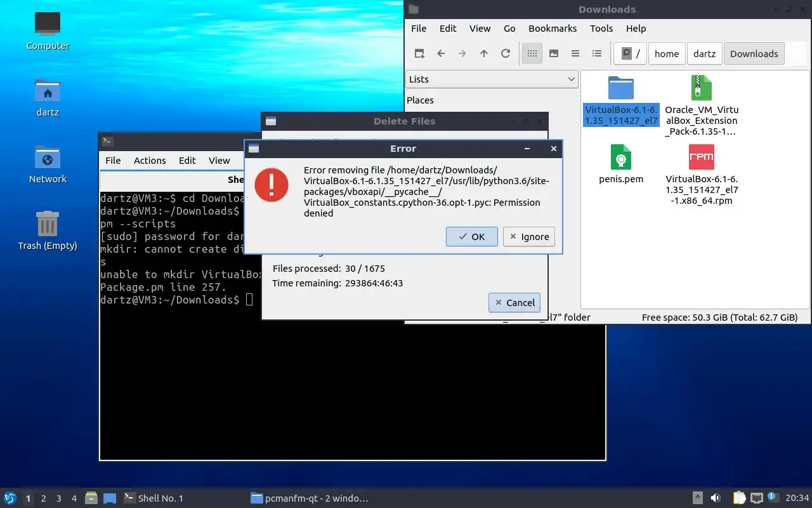The image size is (812, 508).
Task: Click the Files processed 30 / 1675 text
Action: coord(329,269)
